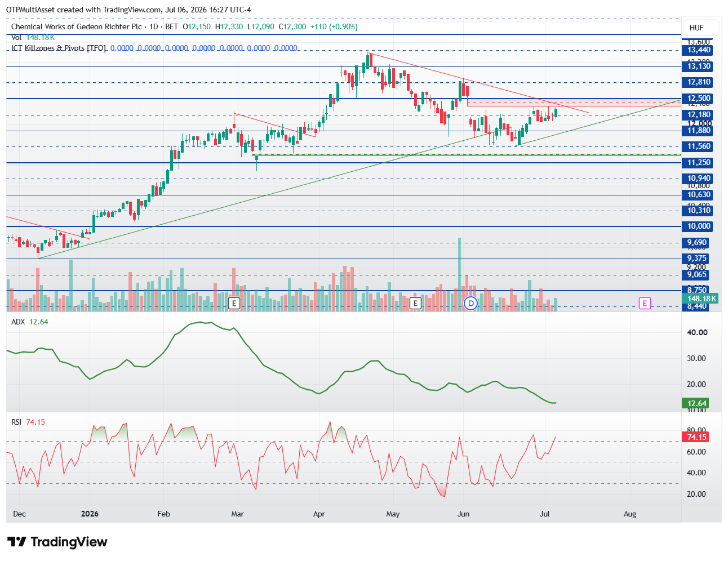Select the ADX indicator legend
728x561 pixels.
pyautogui.click(x=30, y=322)
